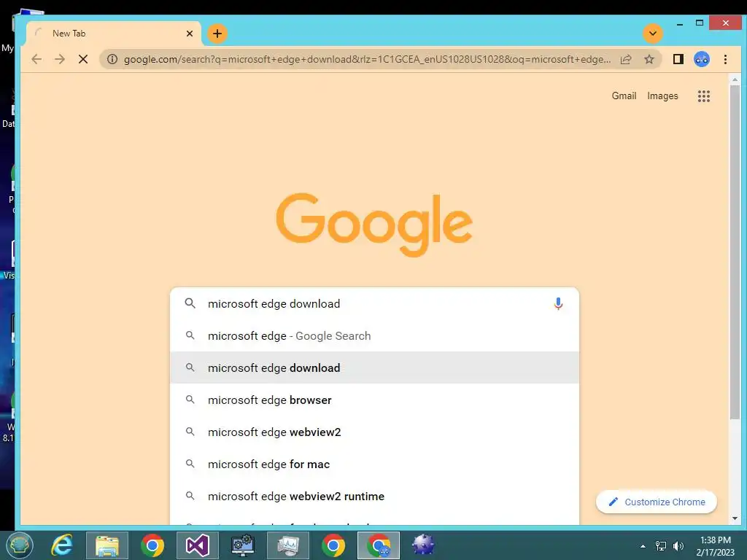Open the blue spiky ball taskbar icon
Screen dimensions: 747x560
pyautogui.click(x=423, y=545)
